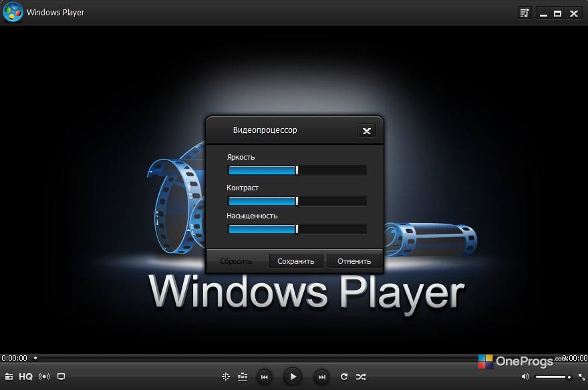Enter fullscreen with expand arrows icon
The image size is (588, 390).
[581, 377]
